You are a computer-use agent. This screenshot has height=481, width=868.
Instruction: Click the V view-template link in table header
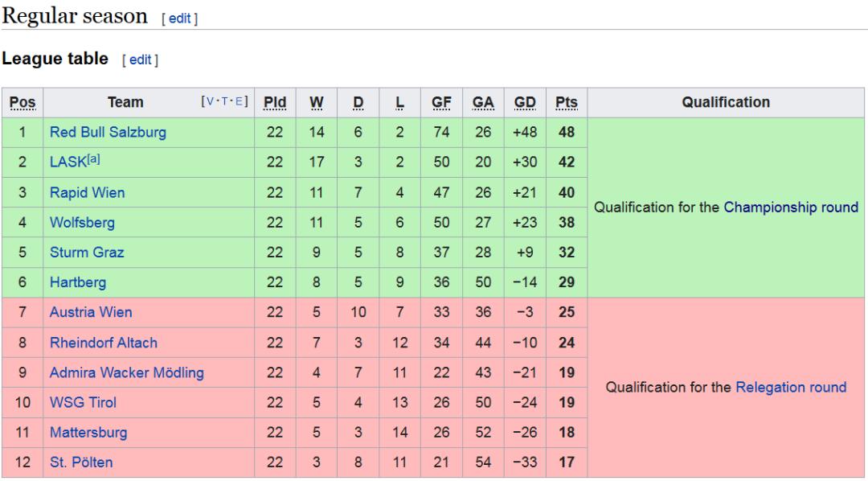[210, 101]
